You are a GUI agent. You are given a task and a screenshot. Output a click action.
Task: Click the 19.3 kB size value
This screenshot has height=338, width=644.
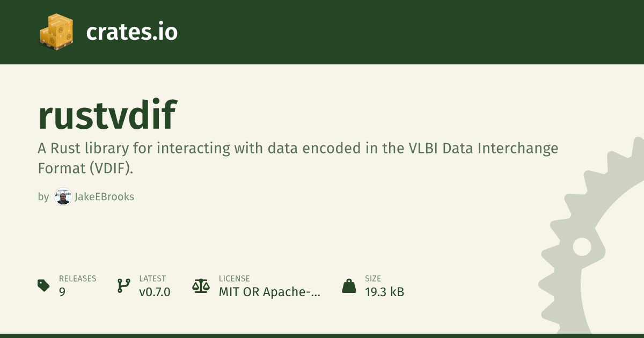384,292
